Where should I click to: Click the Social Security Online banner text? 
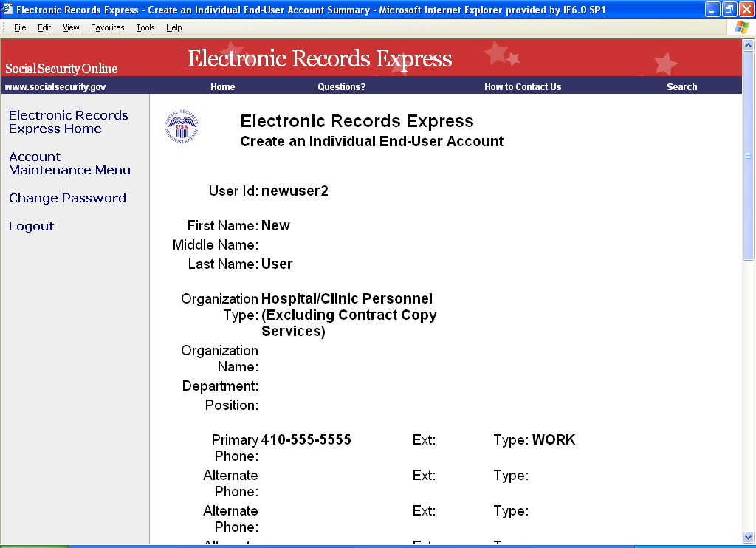coord(61,69)
